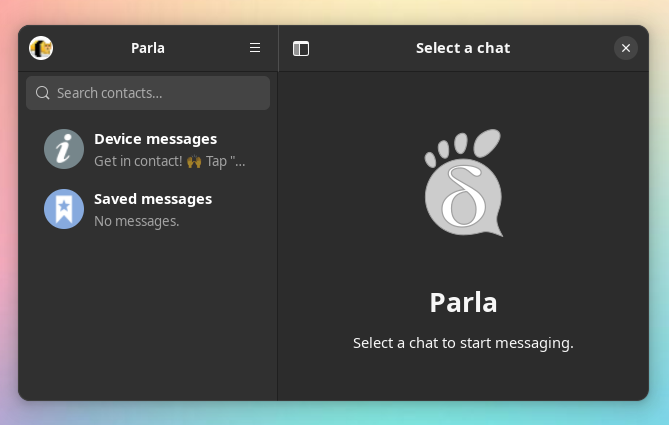Screen dimensions: 669x425
Task: Open the Saved messages chat
Action: point(148,209)
